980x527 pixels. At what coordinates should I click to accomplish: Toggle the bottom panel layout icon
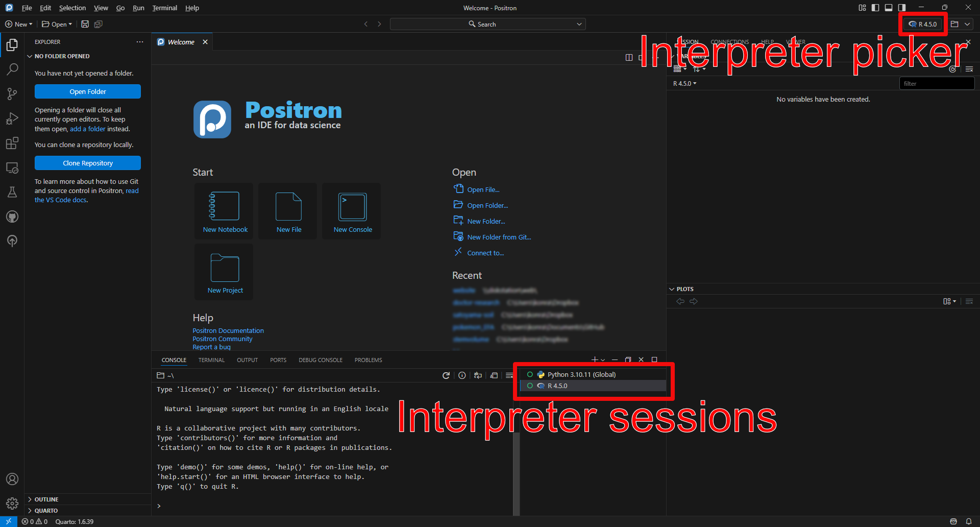click(x=889, y=8)
